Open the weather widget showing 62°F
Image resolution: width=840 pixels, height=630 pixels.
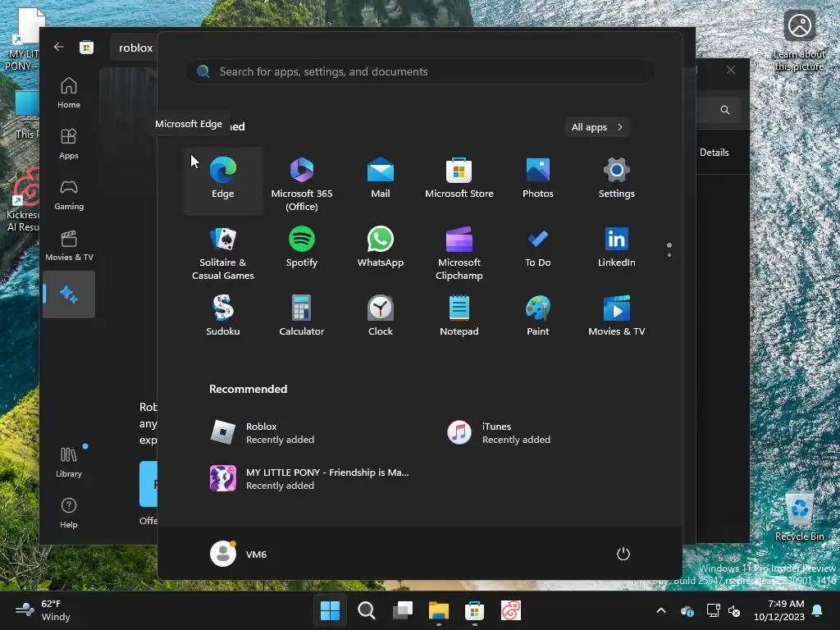43,610
